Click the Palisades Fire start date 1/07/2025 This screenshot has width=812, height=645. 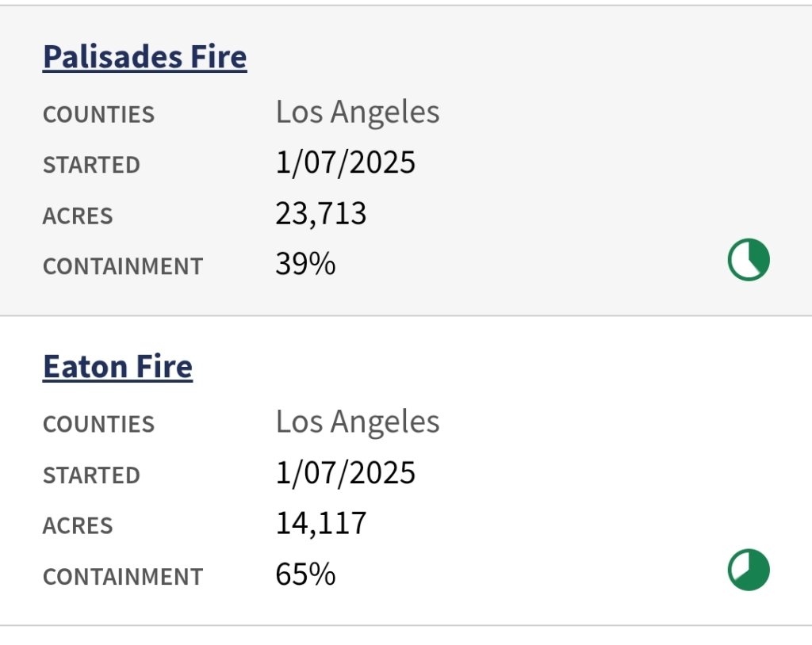click(346, 163)
